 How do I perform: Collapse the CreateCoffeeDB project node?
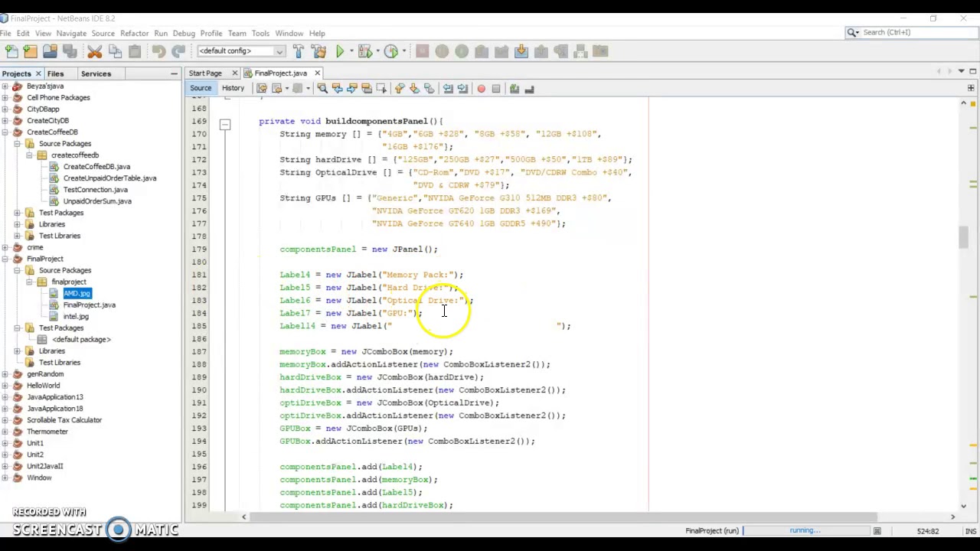pos(5,132)
